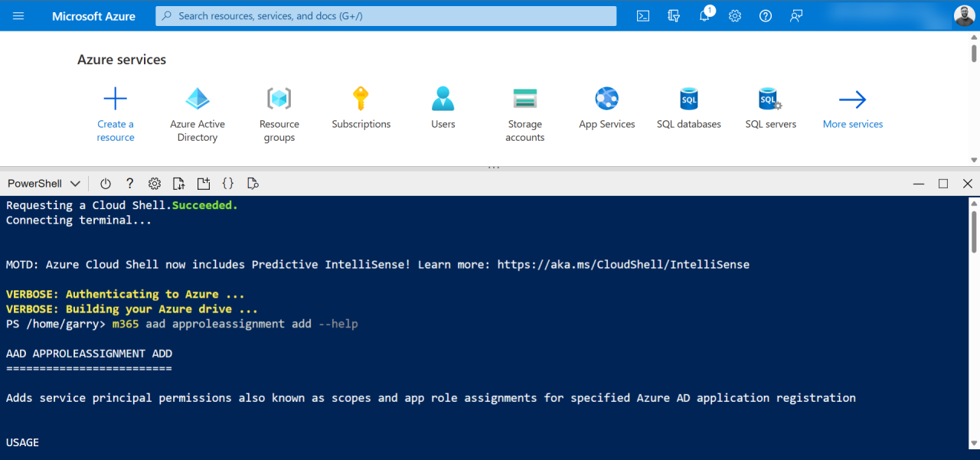Open SQL servers service
This screenshot has height=460, width=980.
pyautogui.click(x=770, y=108)
